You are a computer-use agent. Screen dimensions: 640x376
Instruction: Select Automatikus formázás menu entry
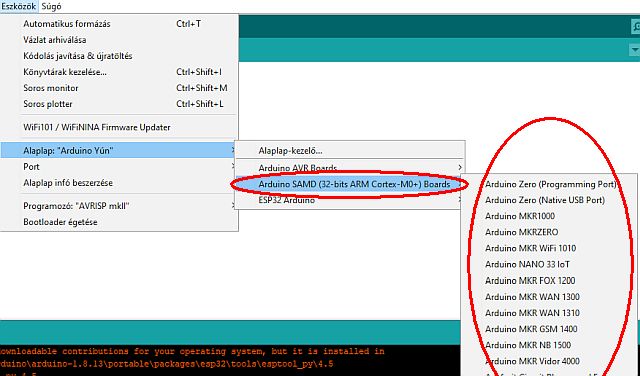(119, 24)
